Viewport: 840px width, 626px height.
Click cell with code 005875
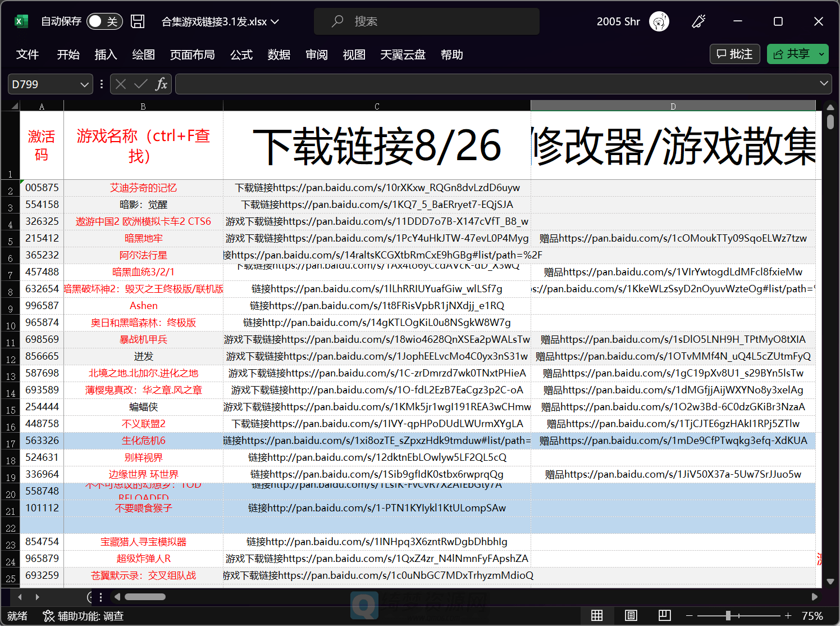pyautogui.click(x=42, y=188)
